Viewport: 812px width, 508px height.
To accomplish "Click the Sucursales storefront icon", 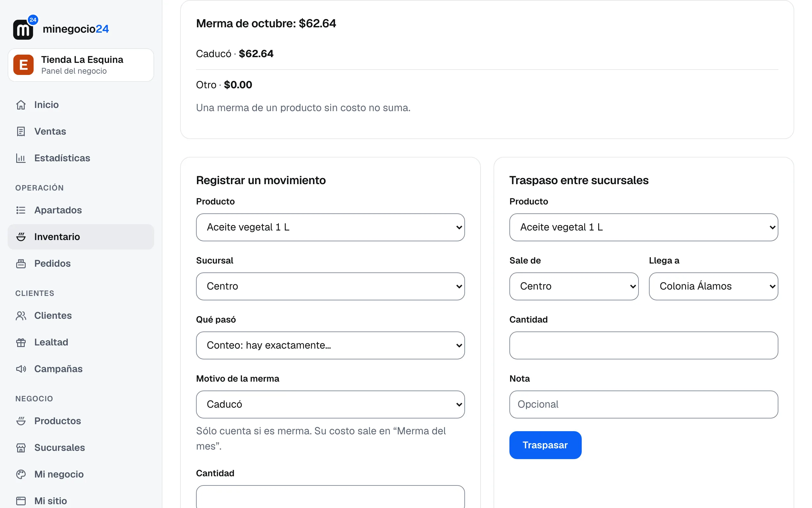I will tap(21, 448).
